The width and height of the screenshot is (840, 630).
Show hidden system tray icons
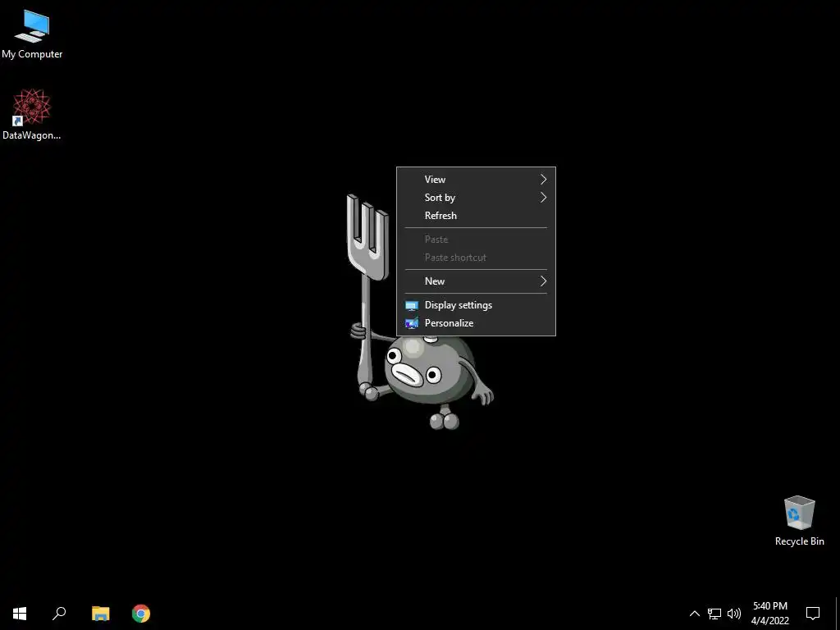[x=694, y=614]
